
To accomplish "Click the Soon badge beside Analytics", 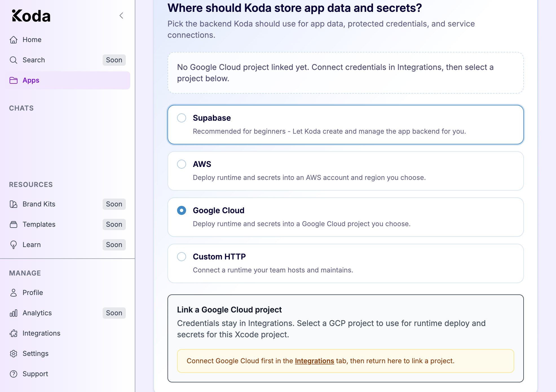I will tap(114, 313).
